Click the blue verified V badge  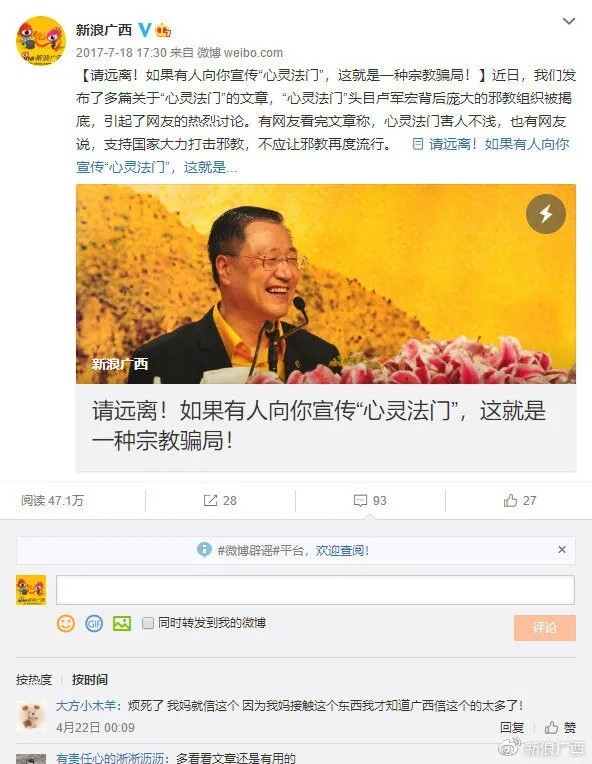point(145,30)
